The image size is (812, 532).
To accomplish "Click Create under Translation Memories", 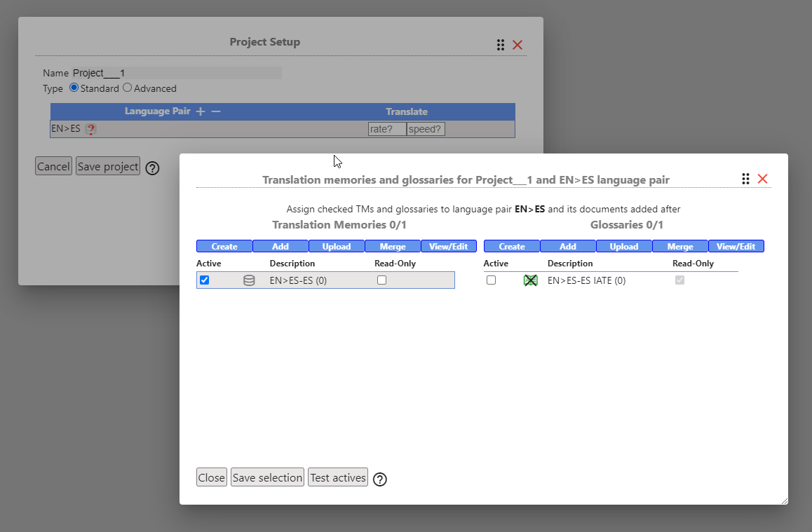I will [x=224, y=246].
